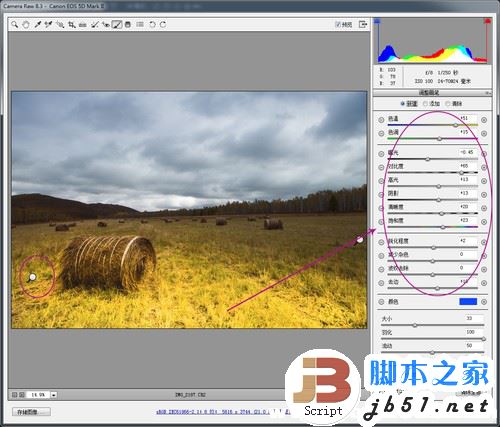Increase 色温 with its plus icon
The image size is (500, 427).
484,120
